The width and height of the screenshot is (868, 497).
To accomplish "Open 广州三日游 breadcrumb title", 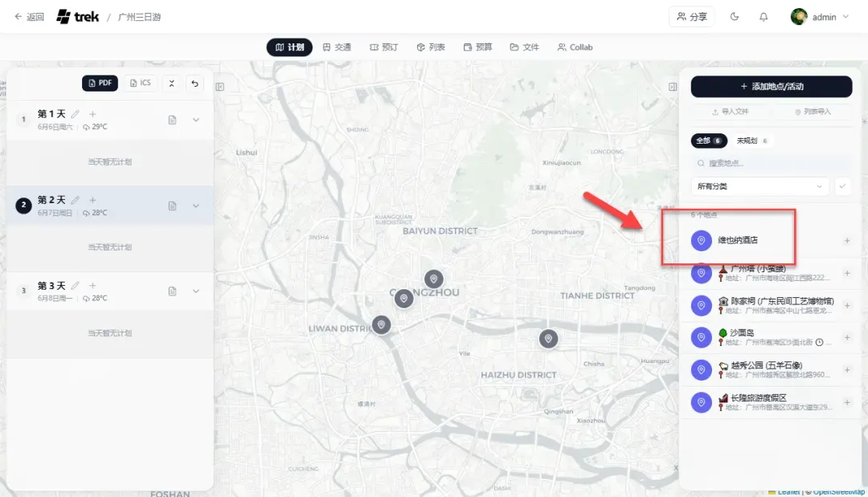I will pyautogui.click(x=140, y=17).
